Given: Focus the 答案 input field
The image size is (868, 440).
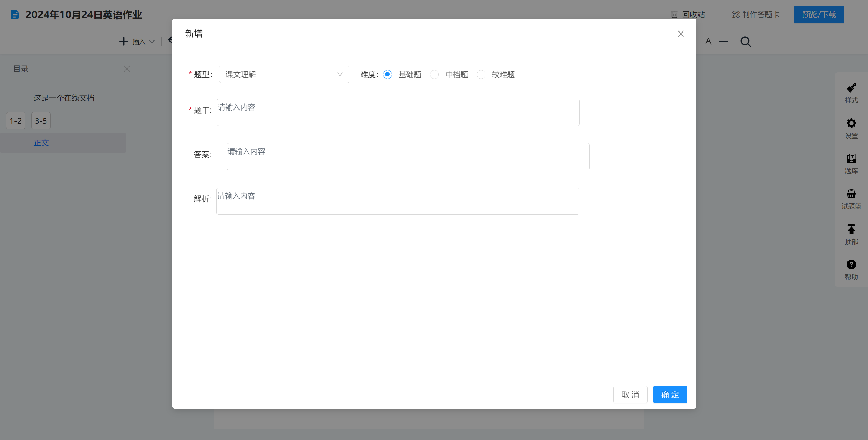Looking at the screenshot, I should [408, 157].
